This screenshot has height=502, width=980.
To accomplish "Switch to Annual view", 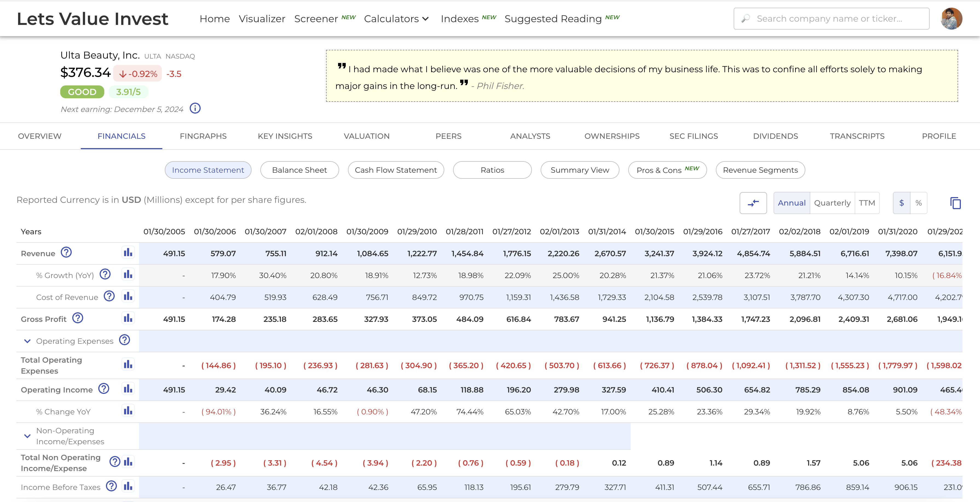I will point(792,203).
